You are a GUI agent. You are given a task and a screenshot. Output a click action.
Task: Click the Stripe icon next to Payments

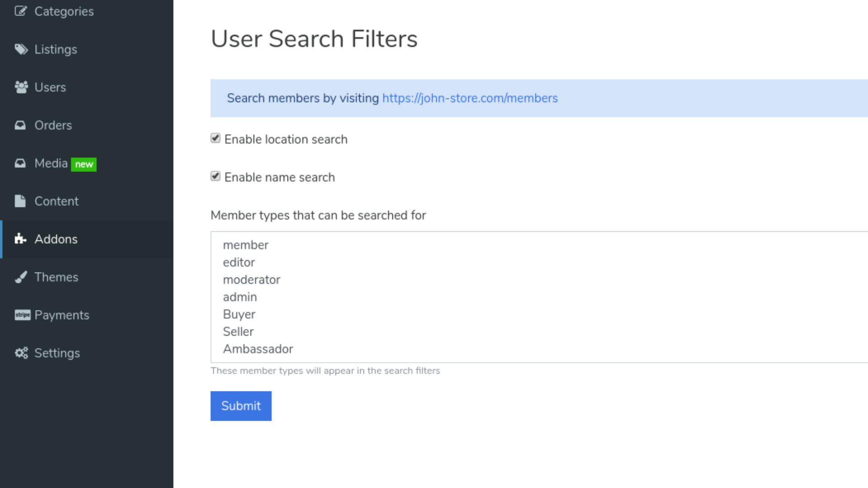[x=22, y=315]
